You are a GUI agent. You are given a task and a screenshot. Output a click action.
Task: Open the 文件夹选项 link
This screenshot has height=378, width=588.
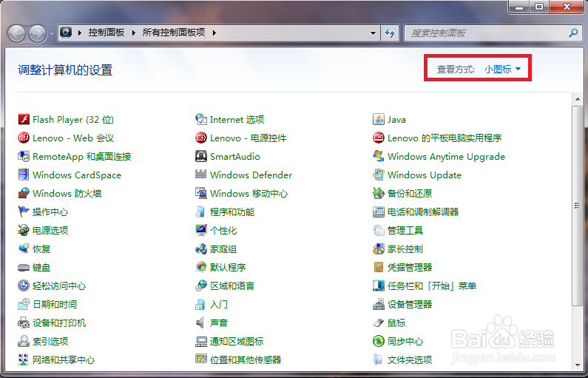point(410,360)
